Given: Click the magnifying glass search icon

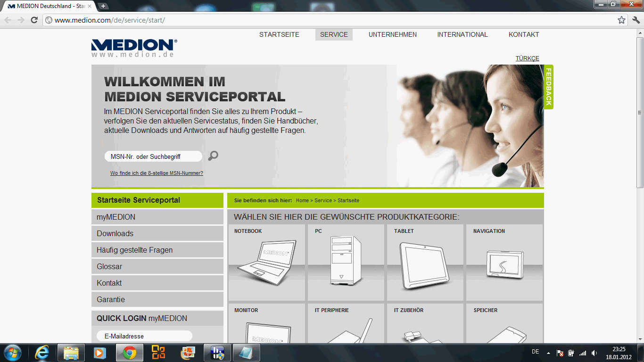Looking at the screenshot, I should click(x=213, y=156).
